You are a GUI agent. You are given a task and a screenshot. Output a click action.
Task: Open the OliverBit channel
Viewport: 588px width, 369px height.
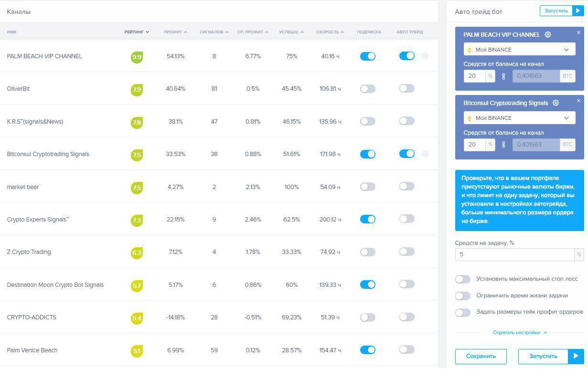click(18, 89)
